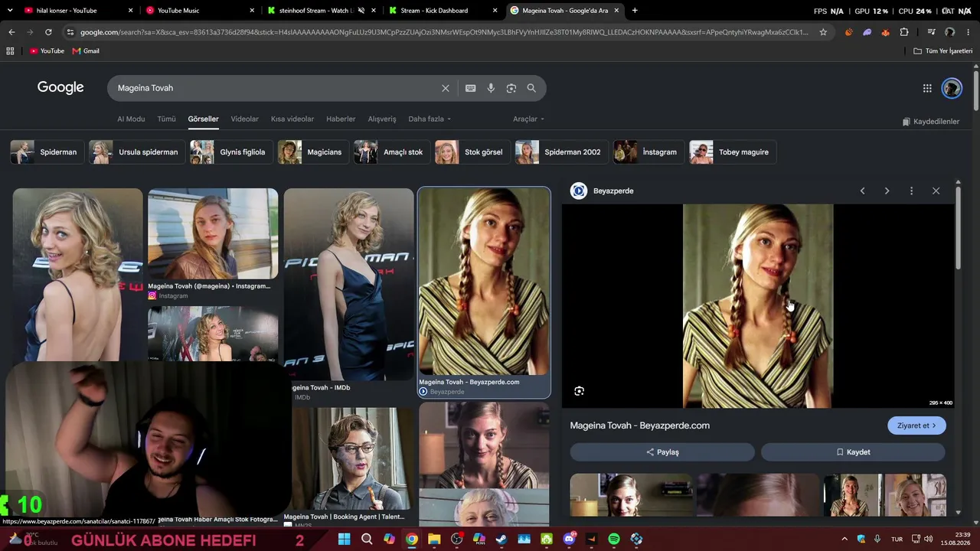Viewport: 980px width, 551px height.
Task: Share the image with Paylaş
Action: click(662, 452)
